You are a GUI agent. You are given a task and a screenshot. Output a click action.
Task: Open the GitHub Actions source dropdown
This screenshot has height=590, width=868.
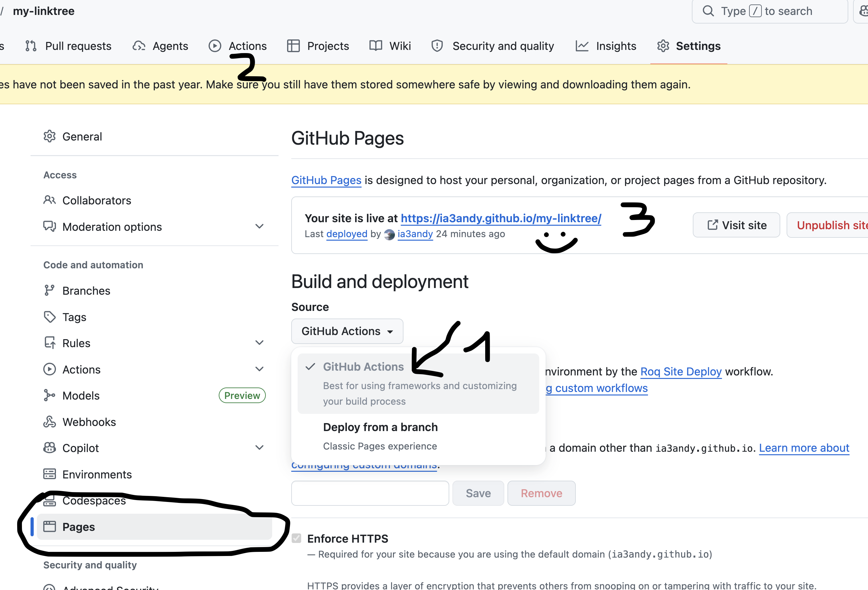coord(347,331)
